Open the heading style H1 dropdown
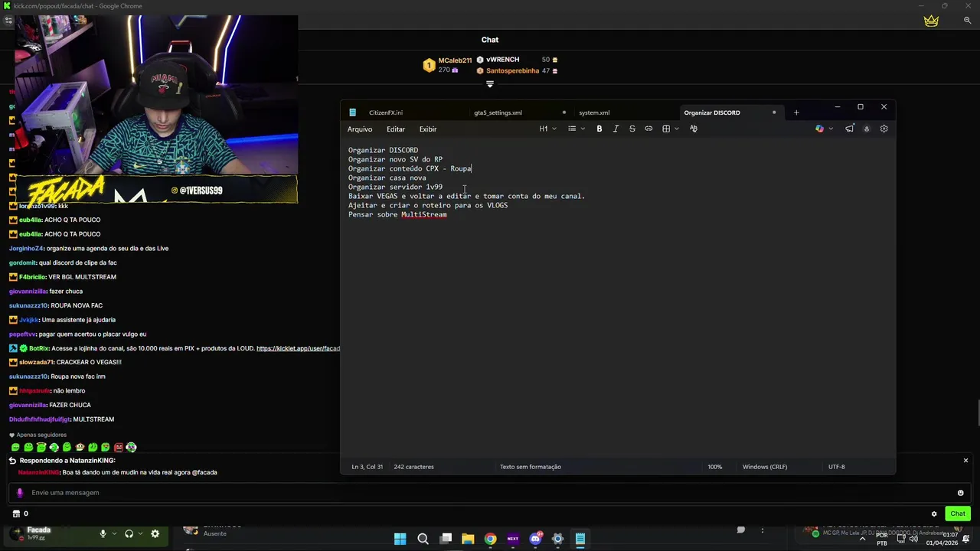This screenshot has width=980, height=551. (547, 129)
